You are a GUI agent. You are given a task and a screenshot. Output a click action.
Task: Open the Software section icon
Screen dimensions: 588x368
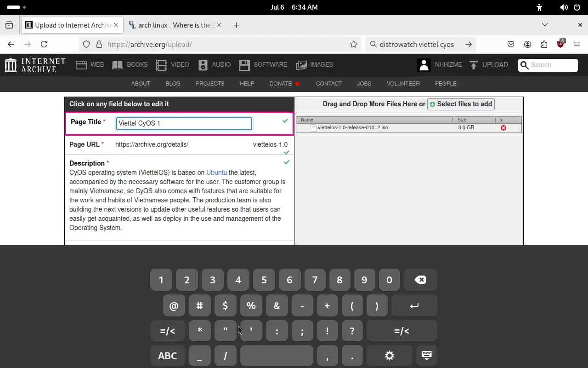pyautogui.click(x=244, y=65)
